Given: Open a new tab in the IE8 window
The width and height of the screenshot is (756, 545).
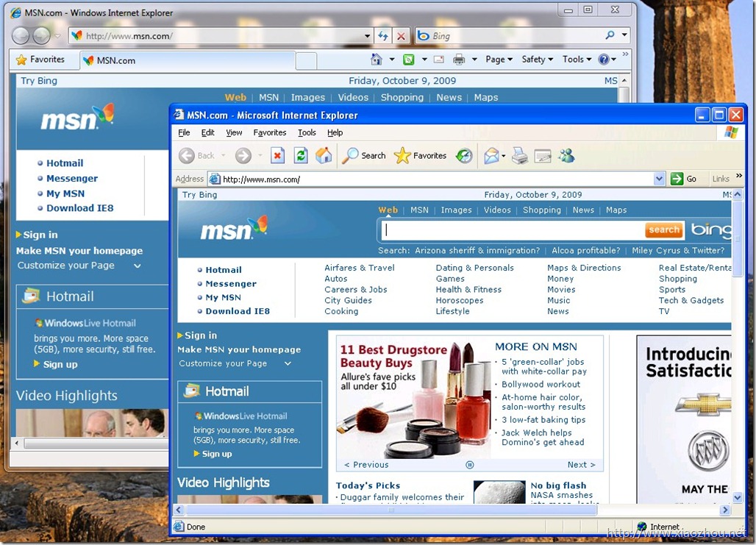Looking at the screenshot, I should [306, 61].
